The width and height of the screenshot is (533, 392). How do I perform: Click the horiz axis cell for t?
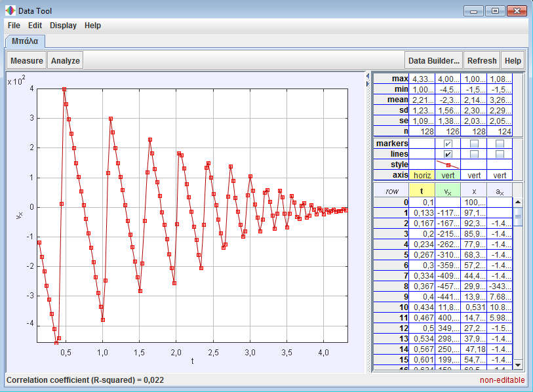point(422,175)
